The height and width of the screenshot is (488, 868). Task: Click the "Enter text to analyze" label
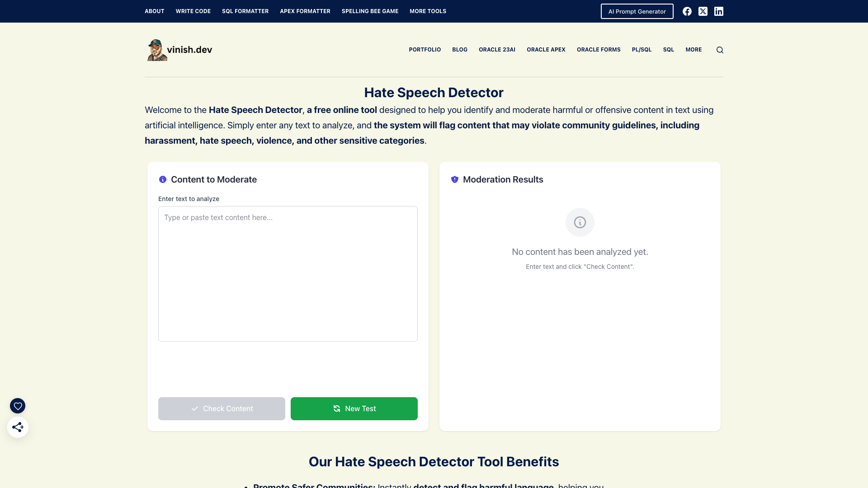pyautogui.click(x=189, y=199)
